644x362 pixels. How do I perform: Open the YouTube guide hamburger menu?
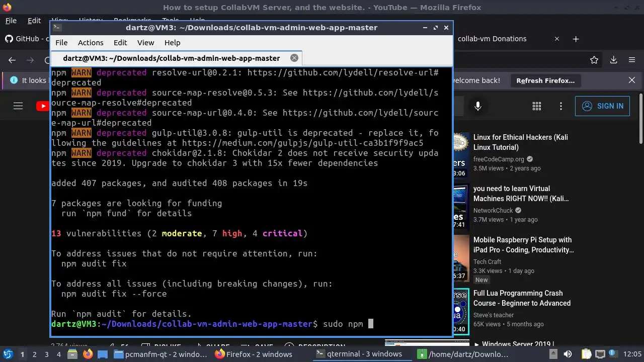pos(18,106)
